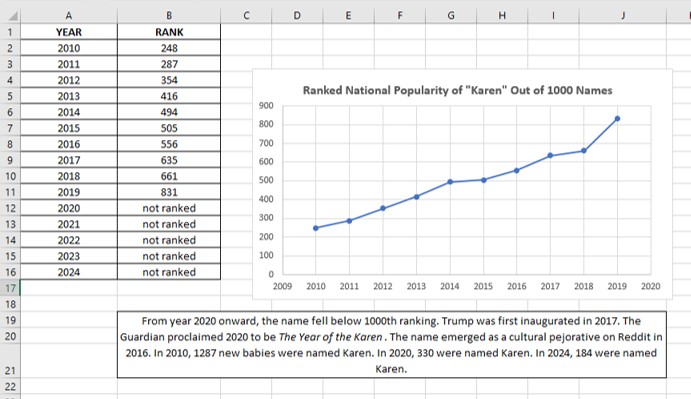The image size is (691, 399).
Task: Select cell containing rank 248
Action: click(x=169, y=48)
